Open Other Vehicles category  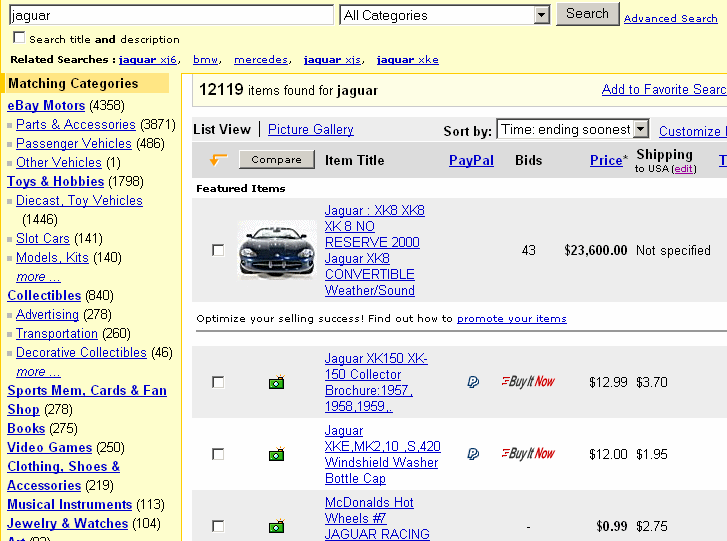point(59,162)
